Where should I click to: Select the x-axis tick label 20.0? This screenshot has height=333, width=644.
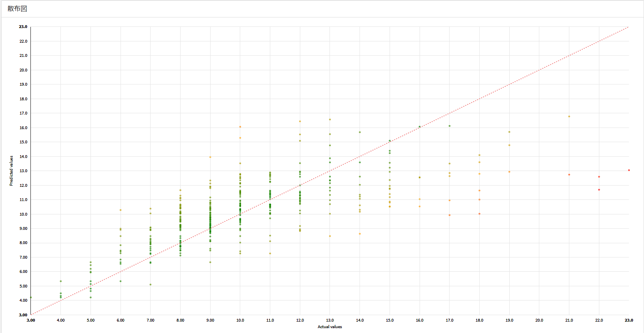click(x=539, y=320)
